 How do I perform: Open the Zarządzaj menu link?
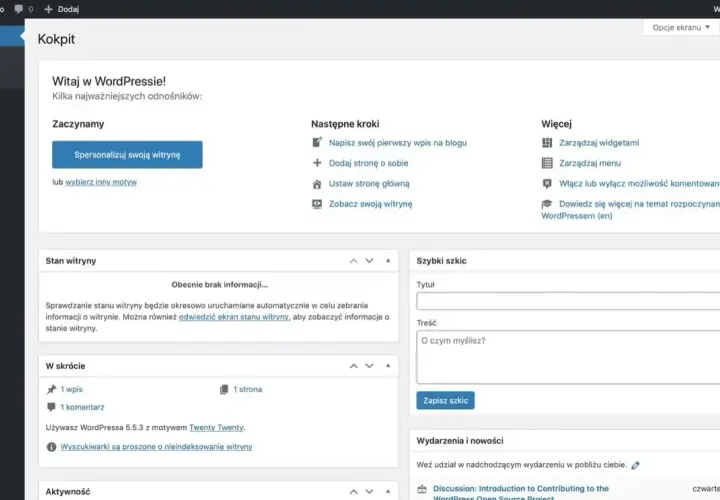coord(590,163)
